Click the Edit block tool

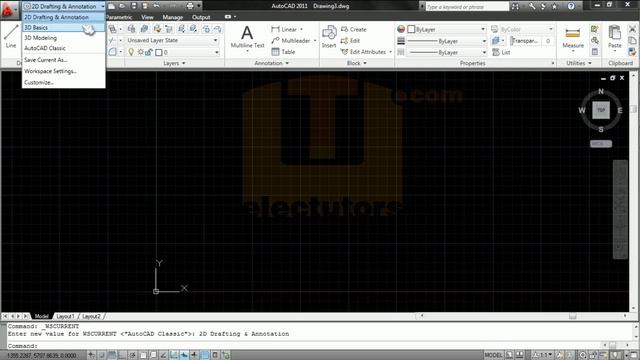click(350, 40)
